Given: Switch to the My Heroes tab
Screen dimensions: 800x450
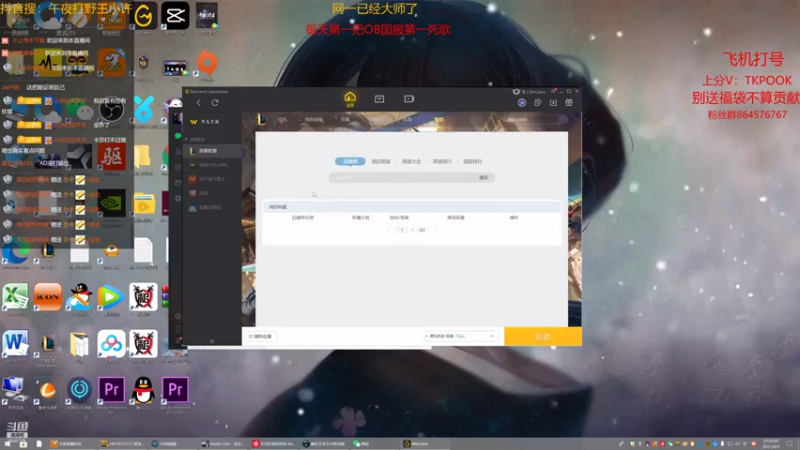Looking at the screenshot, I should 381,161.
